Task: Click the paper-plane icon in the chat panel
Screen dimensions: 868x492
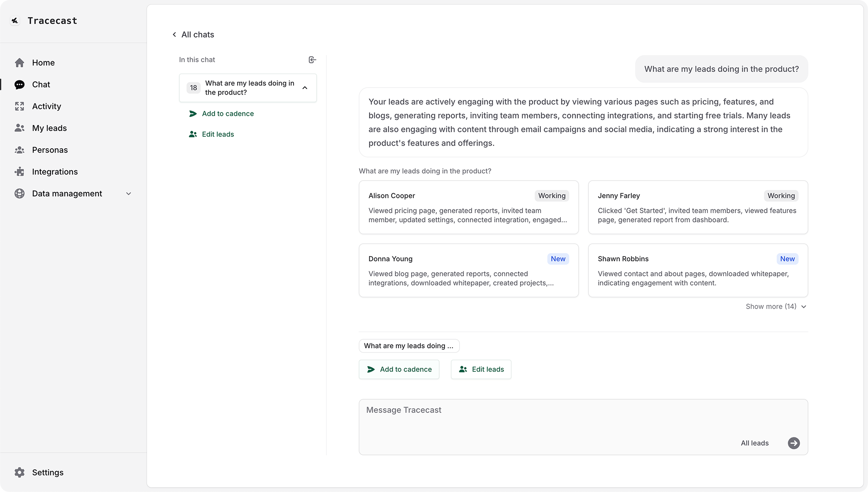Action: click(x=193, y=113)
